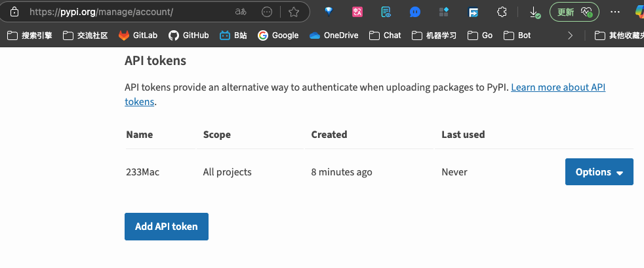Image resolution: width=644 pixels, height=268 pixels.
Task: Click the Created column header
Action: (x=329, y=135)
